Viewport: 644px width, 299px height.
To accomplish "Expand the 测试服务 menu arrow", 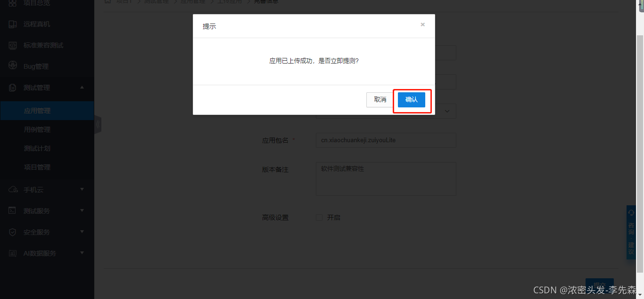I will pos(82,210).
